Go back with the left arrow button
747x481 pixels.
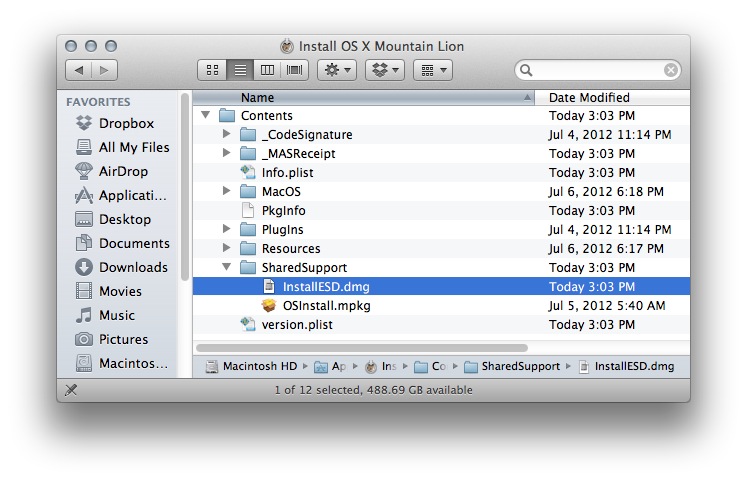point(79,70)
